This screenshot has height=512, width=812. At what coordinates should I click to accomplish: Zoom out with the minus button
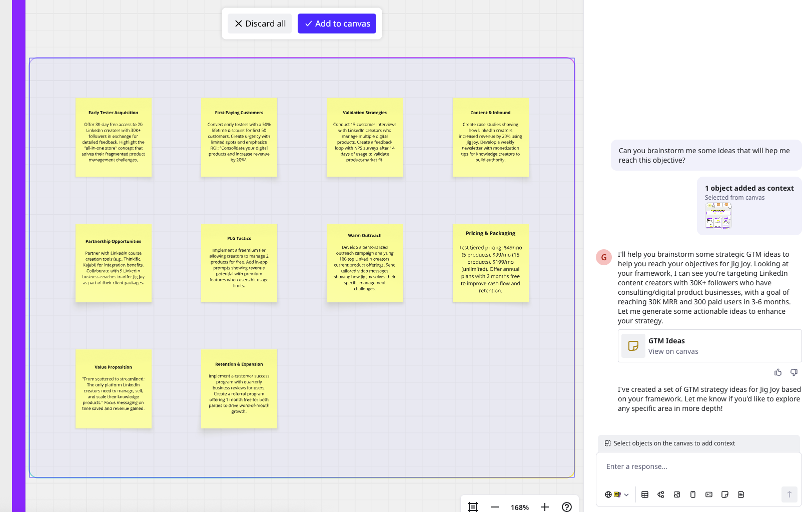click(x=495, y=507)
